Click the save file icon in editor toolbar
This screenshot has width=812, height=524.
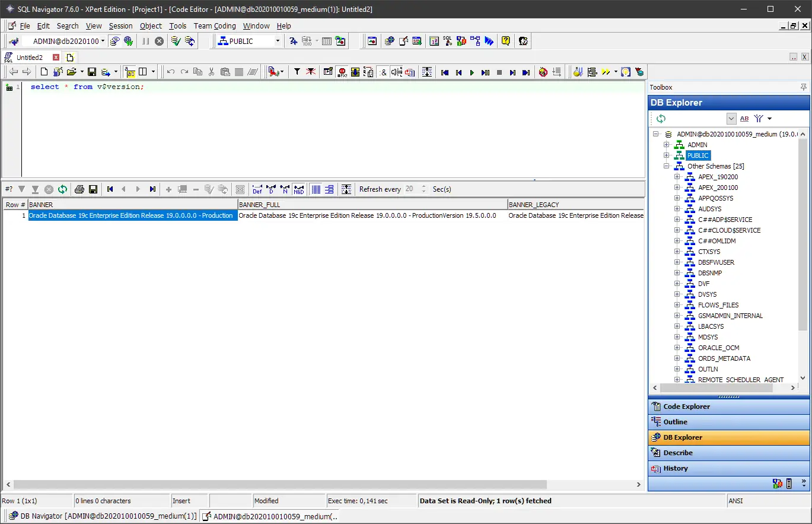point(92,72)
